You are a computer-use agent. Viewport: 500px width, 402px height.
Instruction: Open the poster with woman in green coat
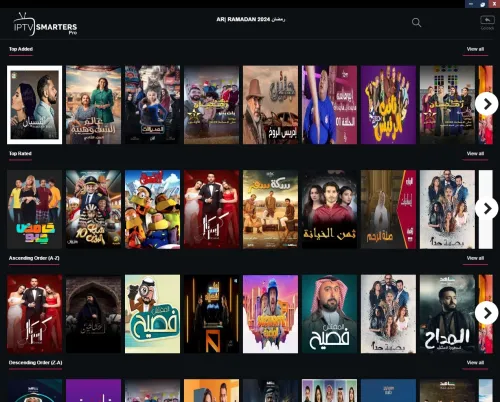coord(94,105)
